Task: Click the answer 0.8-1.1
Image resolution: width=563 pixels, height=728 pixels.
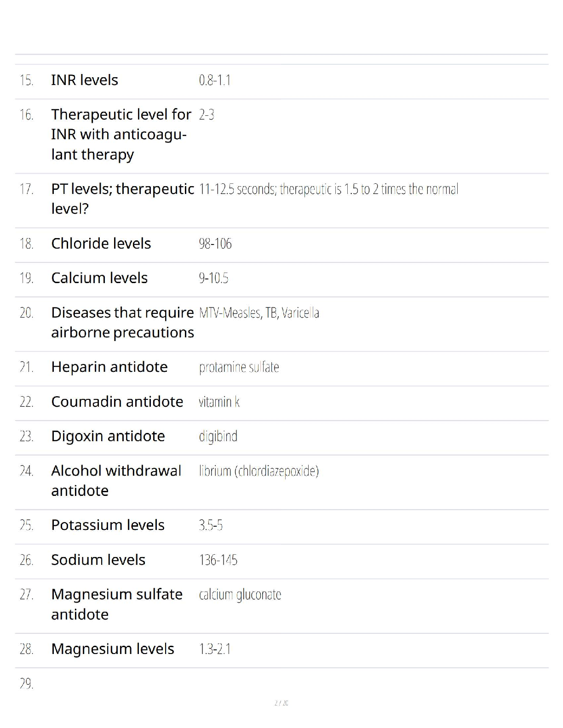Action: point(215,80)
